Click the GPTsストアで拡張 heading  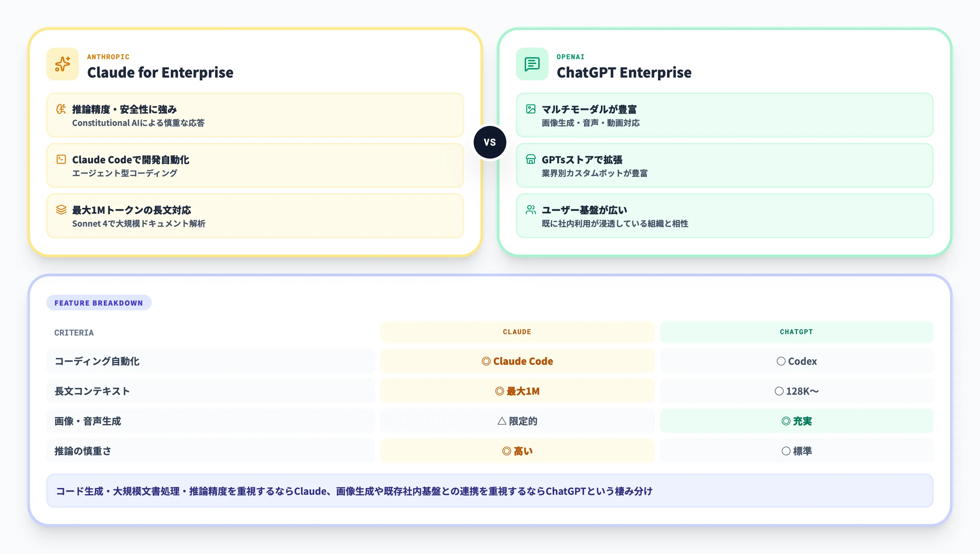pos(582,160)
